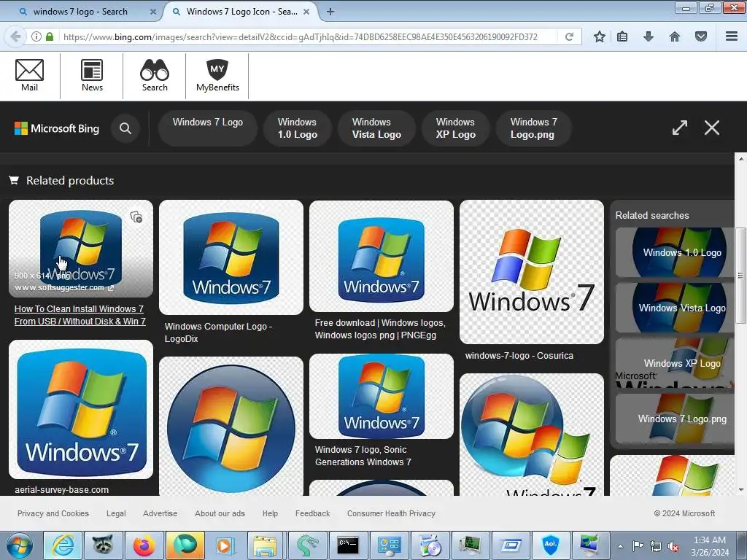The width and height of the screenshot is (747, 560).
Task: Click the visual search icon on softsuggester thumbnail
Action: click(x=136, y=217)
